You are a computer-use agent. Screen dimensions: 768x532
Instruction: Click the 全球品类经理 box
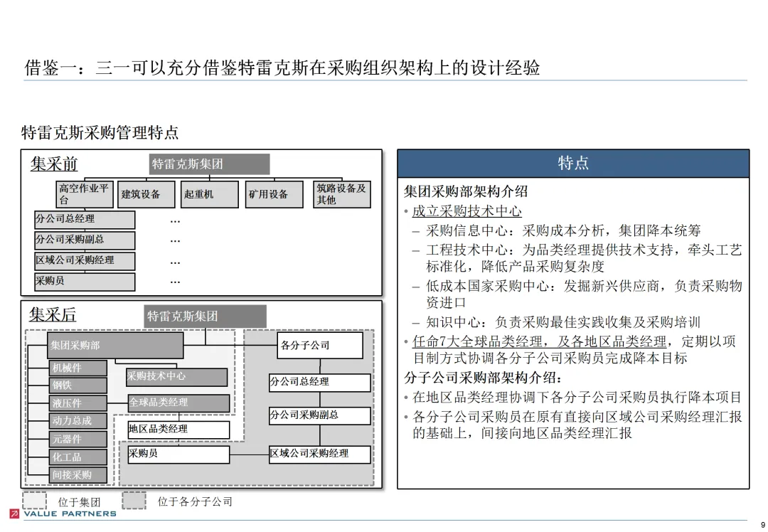coord(178,403)
